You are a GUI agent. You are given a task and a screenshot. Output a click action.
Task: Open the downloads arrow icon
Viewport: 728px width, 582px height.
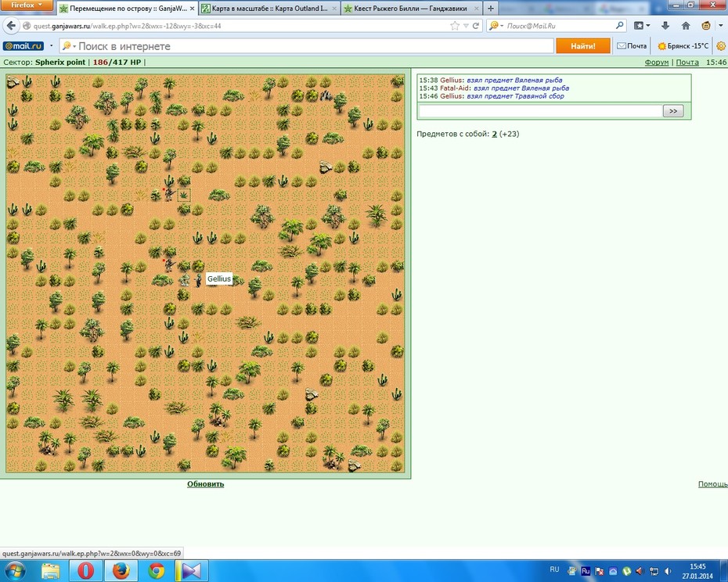click(665, 26)
